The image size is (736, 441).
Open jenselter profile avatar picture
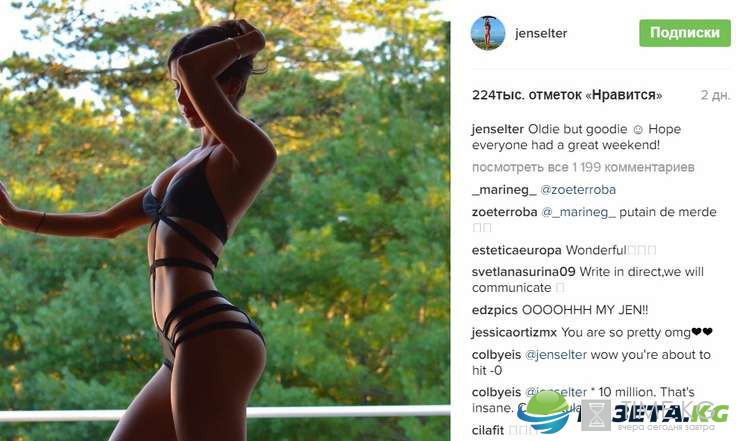click(488, 33)
